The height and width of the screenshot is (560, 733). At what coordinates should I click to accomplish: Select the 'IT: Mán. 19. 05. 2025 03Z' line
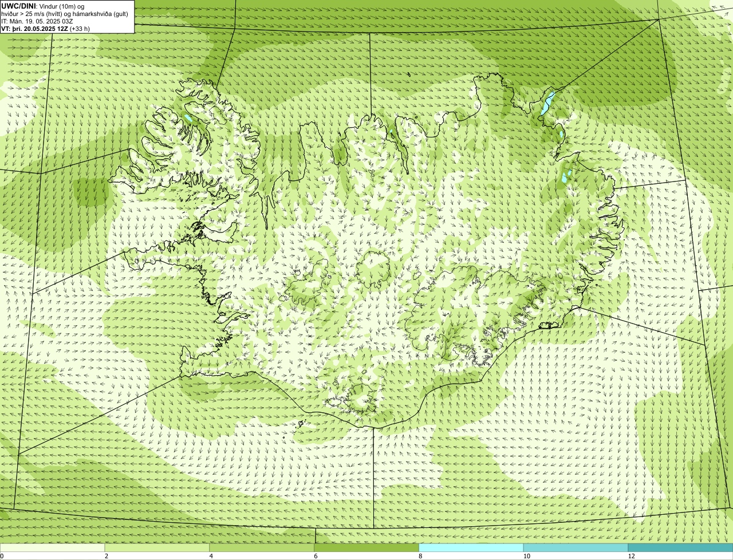(x=37, y=21)
